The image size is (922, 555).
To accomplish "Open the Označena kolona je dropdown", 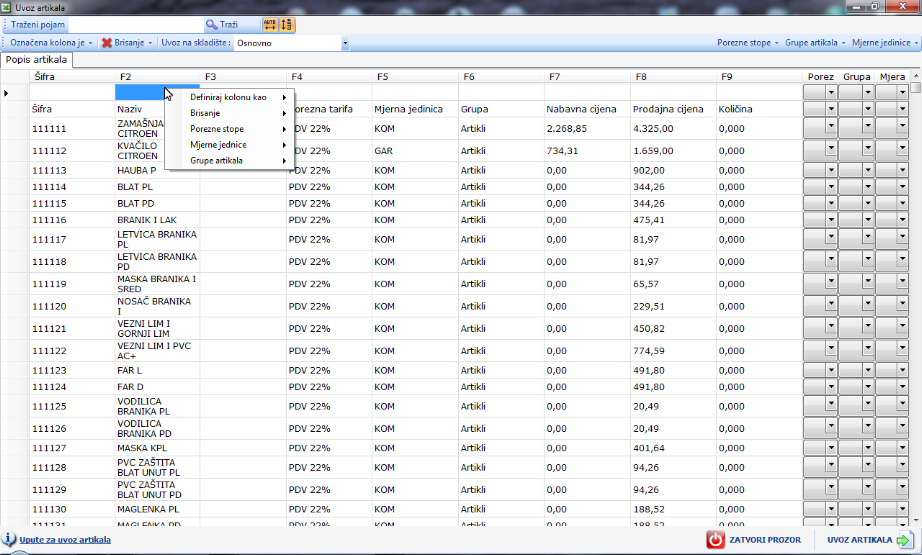I will [x=51, y=43].
